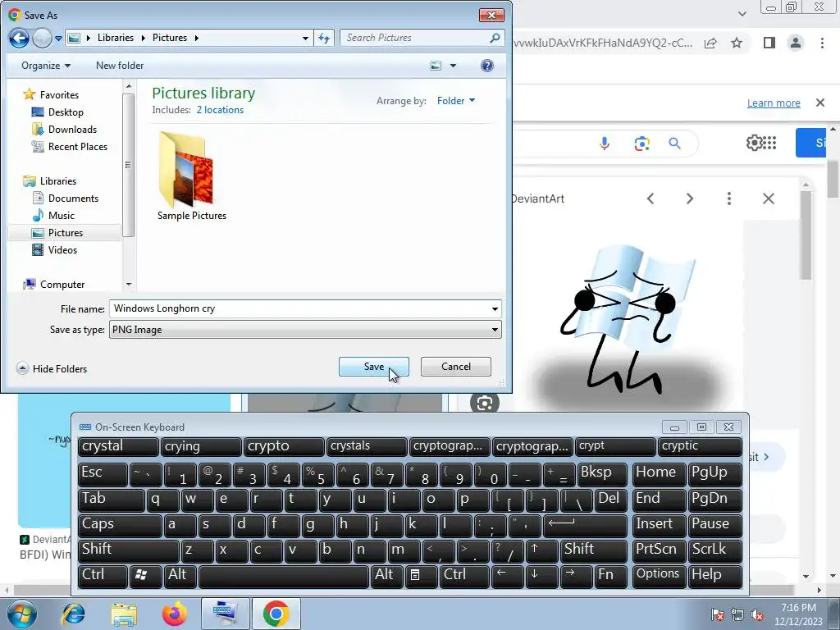This screenshot has height=630, width=840.
Task: Open image preview more options menu
Action: tap(729, 199)
